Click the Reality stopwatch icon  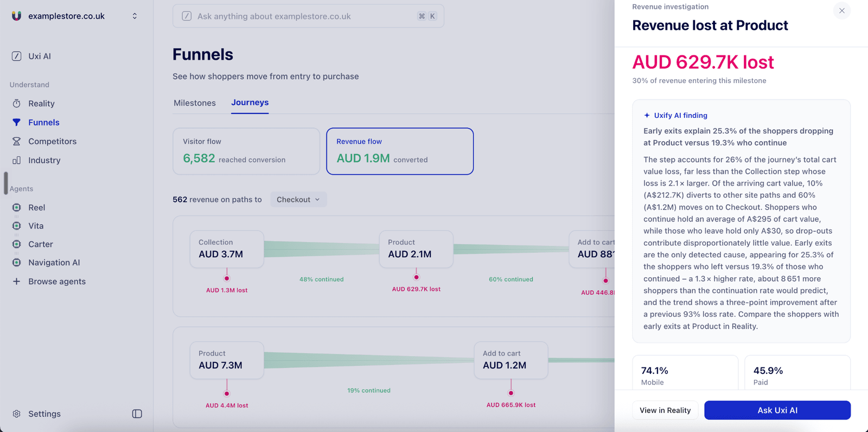point(17,103)
